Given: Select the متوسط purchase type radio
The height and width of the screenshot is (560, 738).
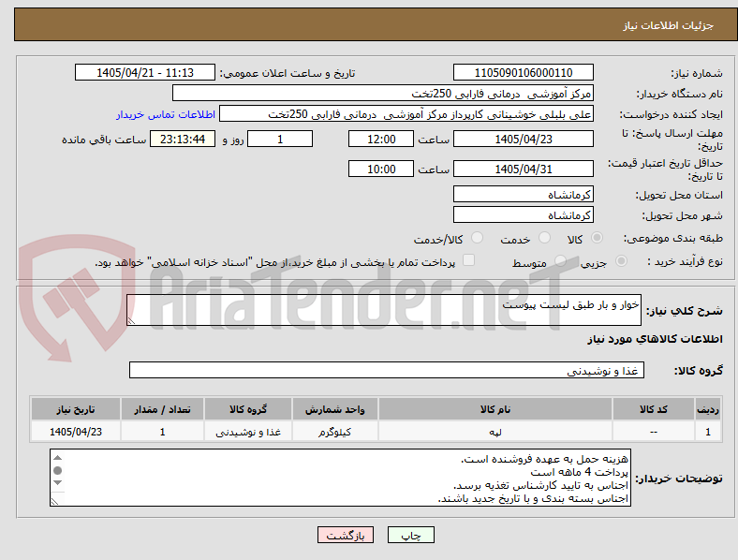Looking at the screenshot, I should pyautogui.click(x=560, y=260).
